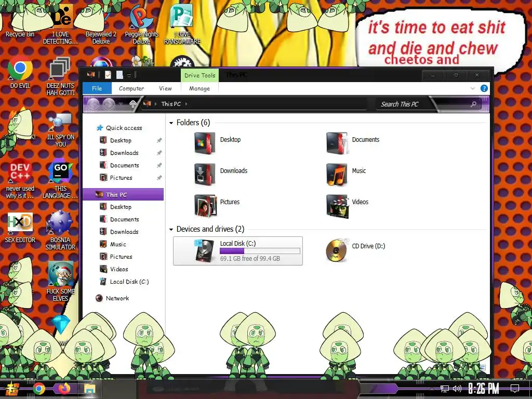Viewport: 532px width, 399px height.
Task: Select the Videos folder in Folders group
Action: 348,206
